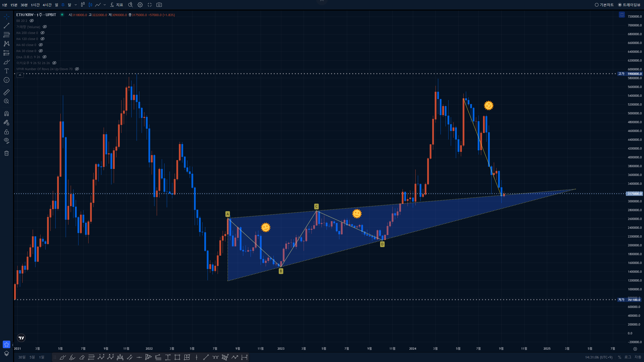Take a chart snapshot with camera icon

click(159, 5)
